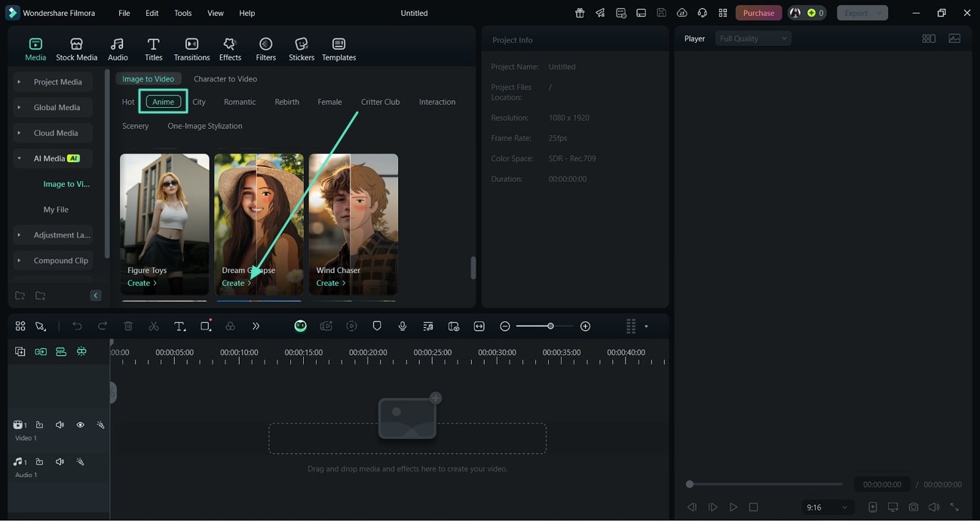Select the crop tool icon

coord(206,326)
